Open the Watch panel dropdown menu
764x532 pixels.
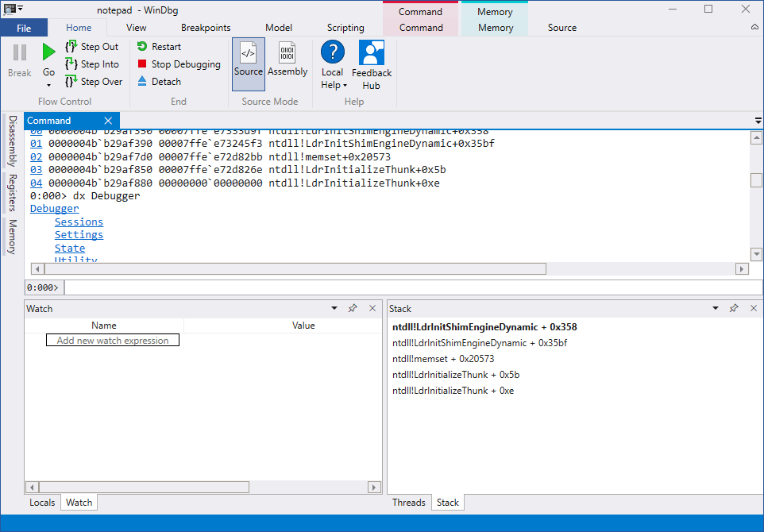334,308
